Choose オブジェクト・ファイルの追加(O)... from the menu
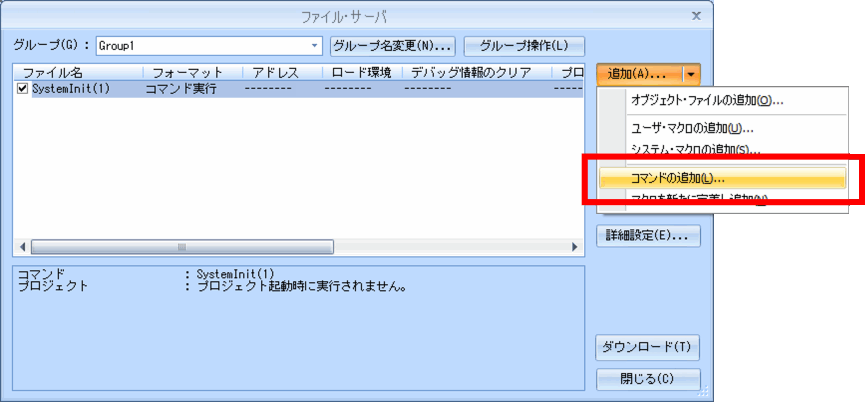This screenshot has width=865, height=402. click(x=706, y=100)
